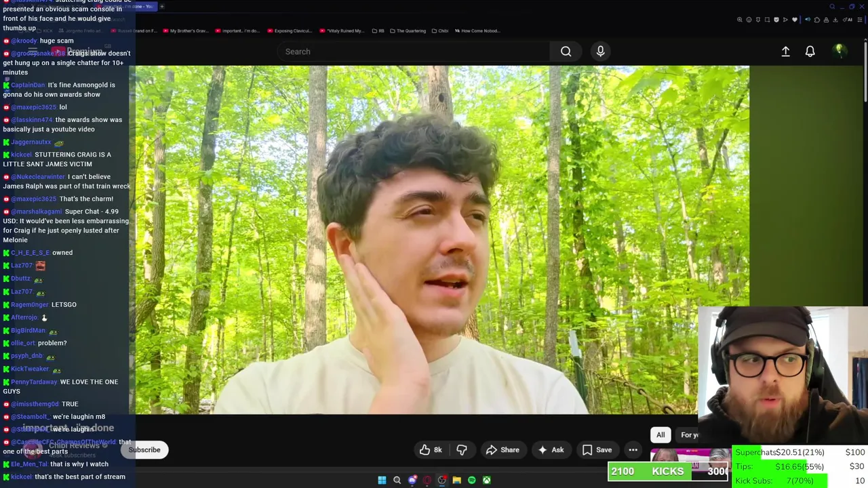
Task: Open Spotify from the taskbar
Action: pos(472,481)
